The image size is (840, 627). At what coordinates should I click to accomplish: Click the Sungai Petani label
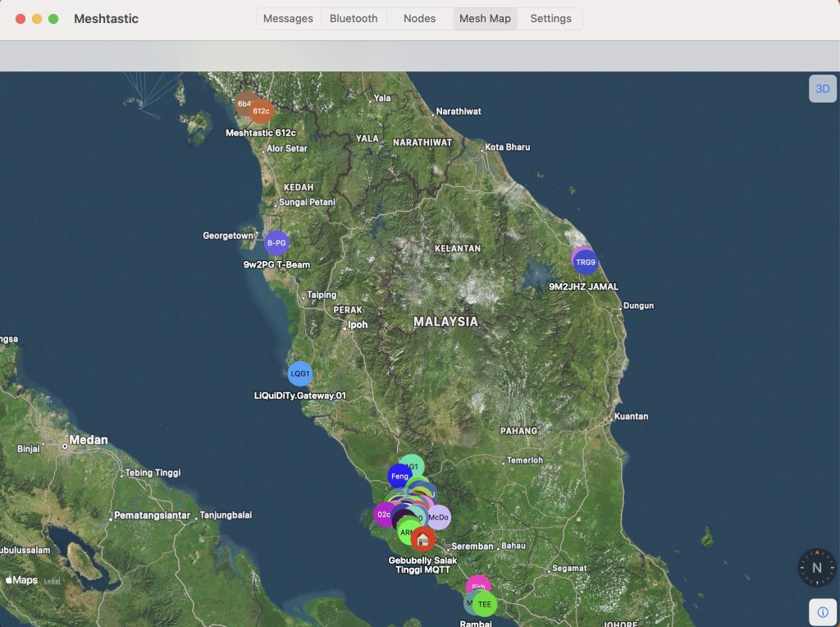click(307, 202)
